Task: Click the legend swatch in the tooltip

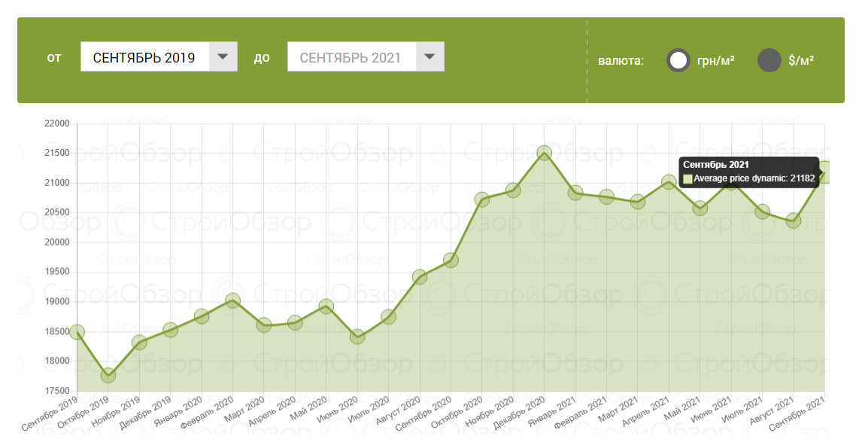Action: coord(687,179)
